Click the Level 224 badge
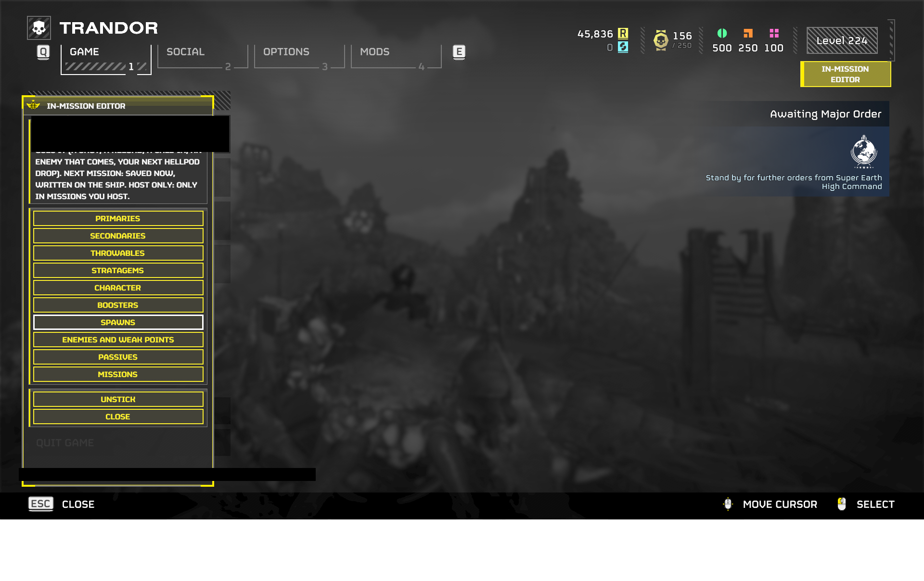Image resolution: width=924 pixels, height=581 pixels. (x=842, y=40)
